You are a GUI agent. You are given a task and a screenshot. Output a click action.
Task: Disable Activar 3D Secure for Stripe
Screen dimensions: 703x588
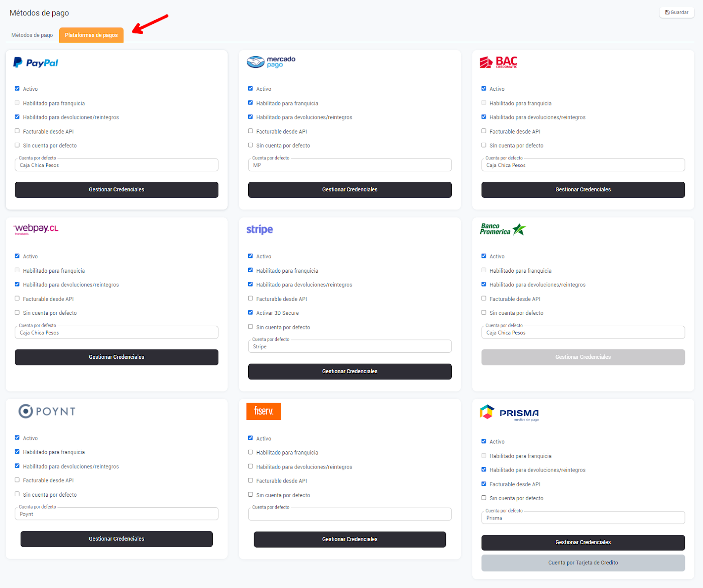pyautogui.click(x=250, y=313)
